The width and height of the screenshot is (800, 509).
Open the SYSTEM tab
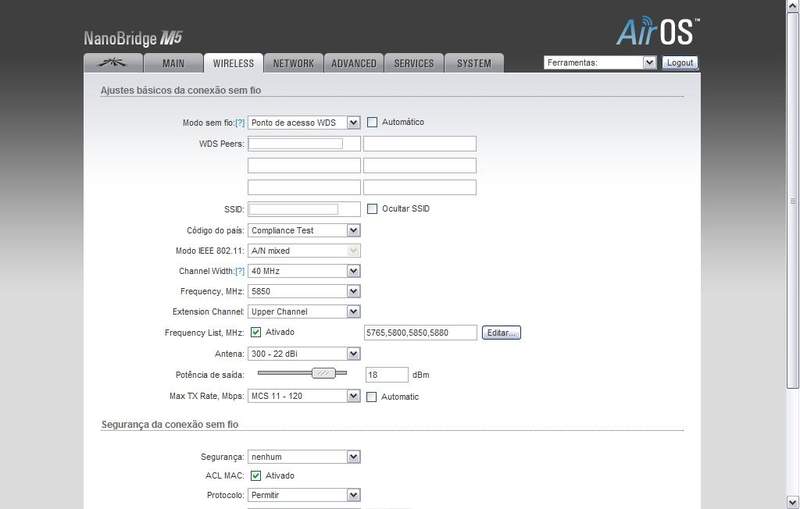click(x=474, y=63)
